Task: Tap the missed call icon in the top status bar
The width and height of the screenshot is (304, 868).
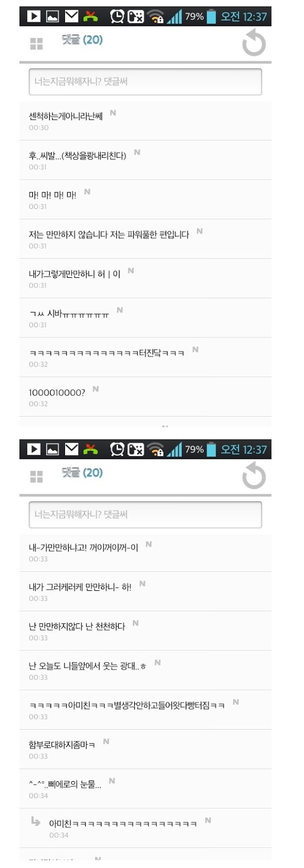Action: [x=90, y=16]
